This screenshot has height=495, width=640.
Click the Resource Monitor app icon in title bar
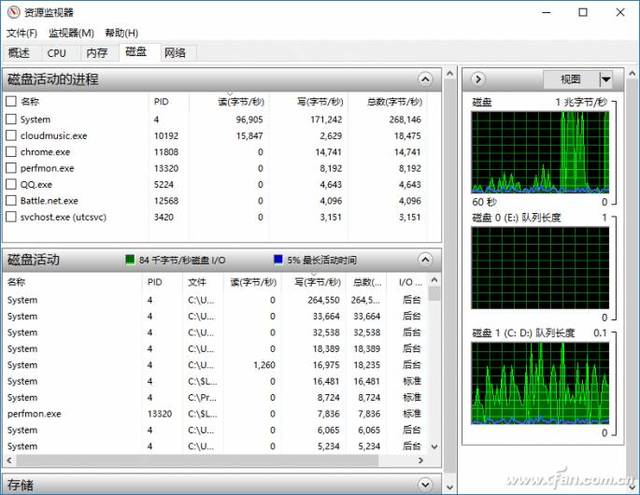point(13,12)
